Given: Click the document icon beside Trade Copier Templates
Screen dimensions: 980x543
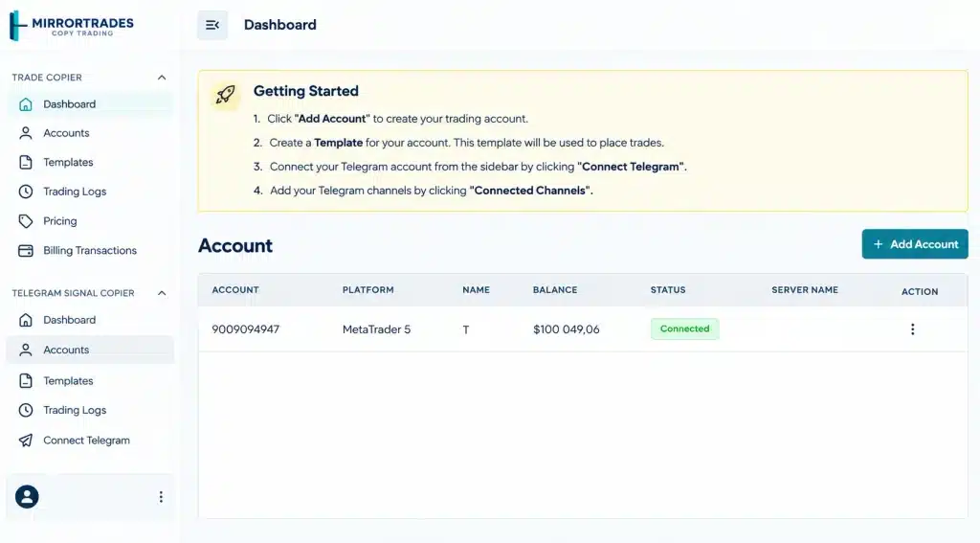Looking at the screenshot, I should tap(26, 162).
